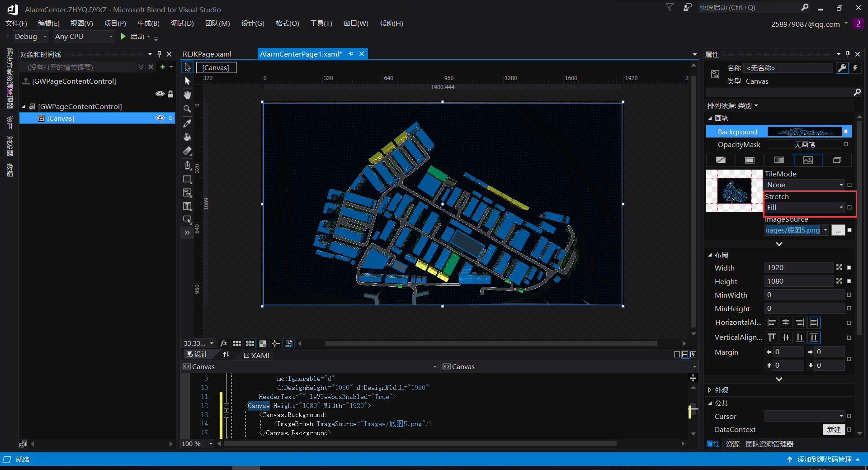This screenshot has height=470, width=868.
Task: Toggle the show snap grid button
Action: 236,343
